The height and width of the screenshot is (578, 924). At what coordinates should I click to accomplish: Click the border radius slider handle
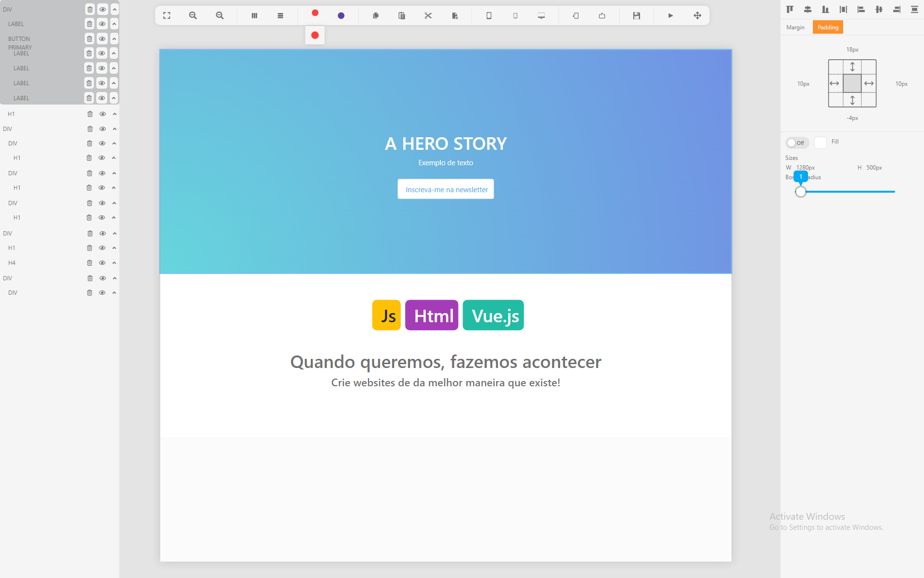click(800, 192)
